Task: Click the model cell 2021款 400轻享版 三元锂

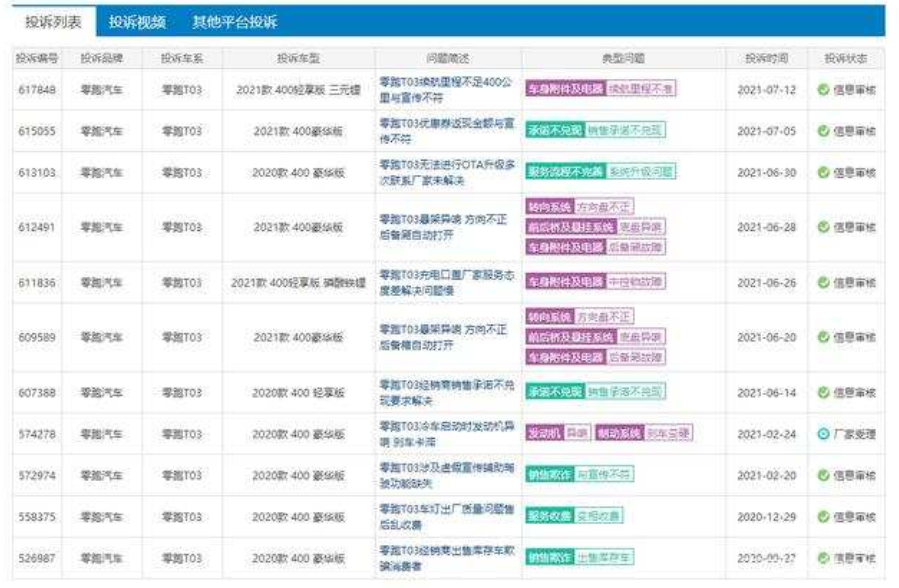Action: (x=298, y=89)
